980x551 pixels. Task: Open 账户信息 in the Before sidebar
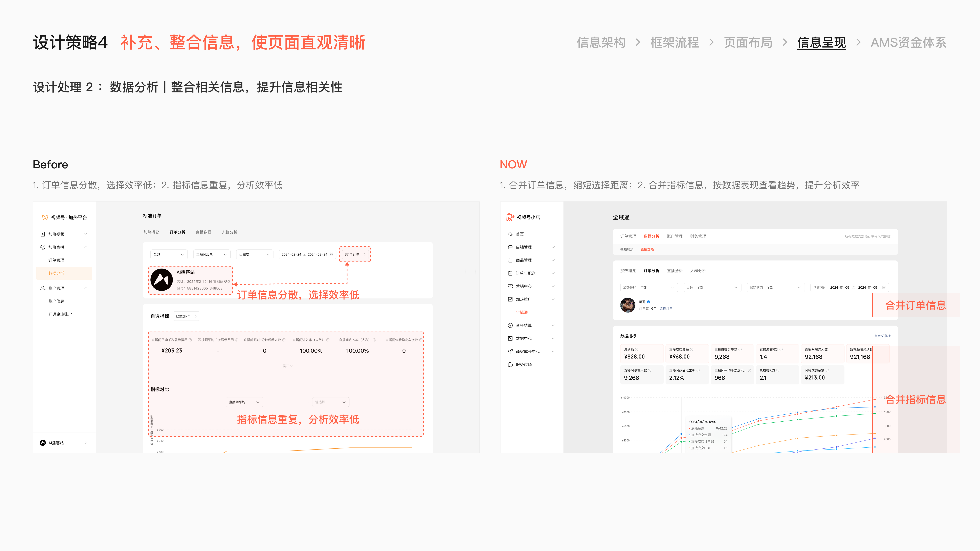pos(56,301)
